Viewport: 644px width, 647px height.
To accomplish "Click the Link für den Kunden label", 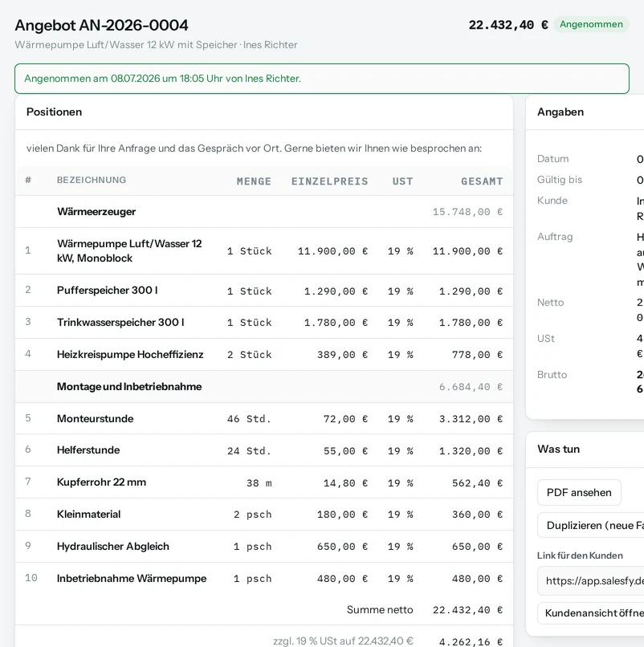I will click(580, 555).
